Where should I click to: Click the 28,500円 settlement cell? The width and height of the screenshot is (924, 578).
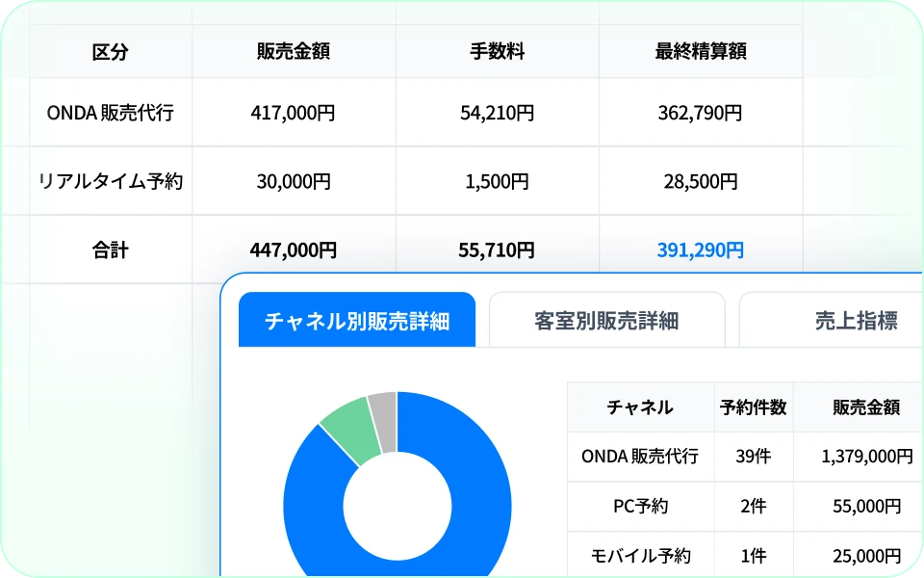[x=700, y=181]
